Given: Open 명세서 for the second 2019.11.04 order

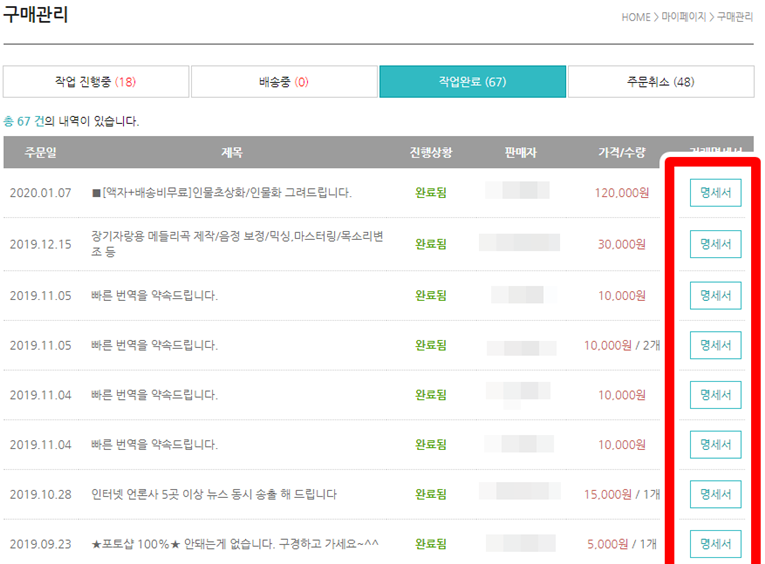Looking at the screenshot, I should (x=715, y=445).
